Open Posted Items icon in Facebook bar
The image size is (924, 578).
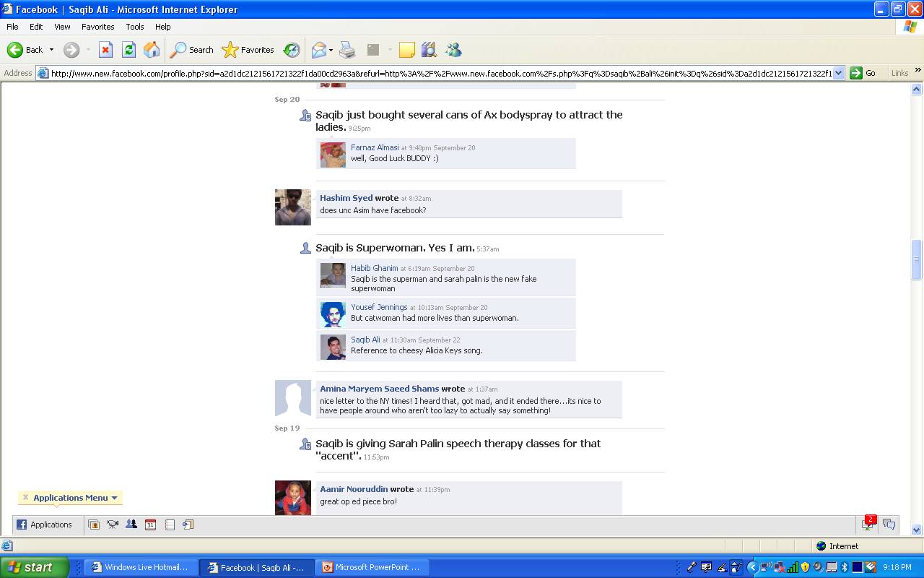188,525
